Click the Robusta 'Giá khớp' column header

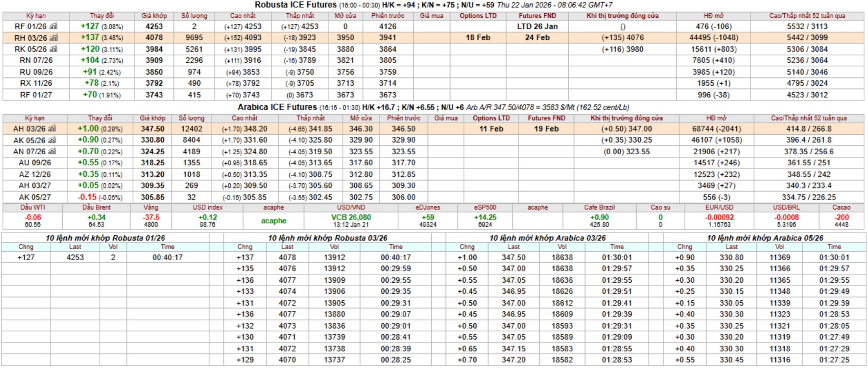(x=154, y=16)
